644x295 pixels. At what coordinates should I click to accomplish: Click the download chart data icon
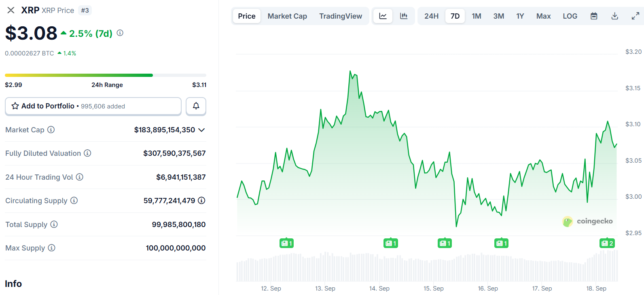tap(614, 16)
